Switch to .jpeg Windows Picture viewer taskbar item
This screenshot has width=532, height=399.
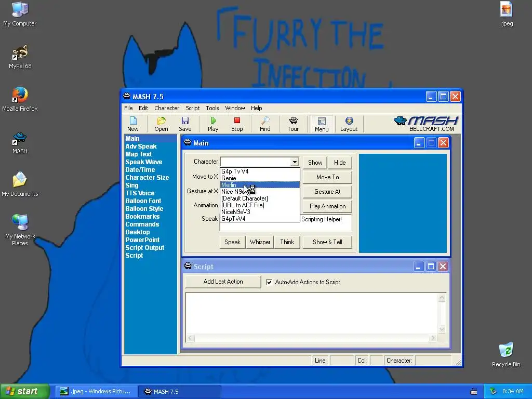pos(96,392)
